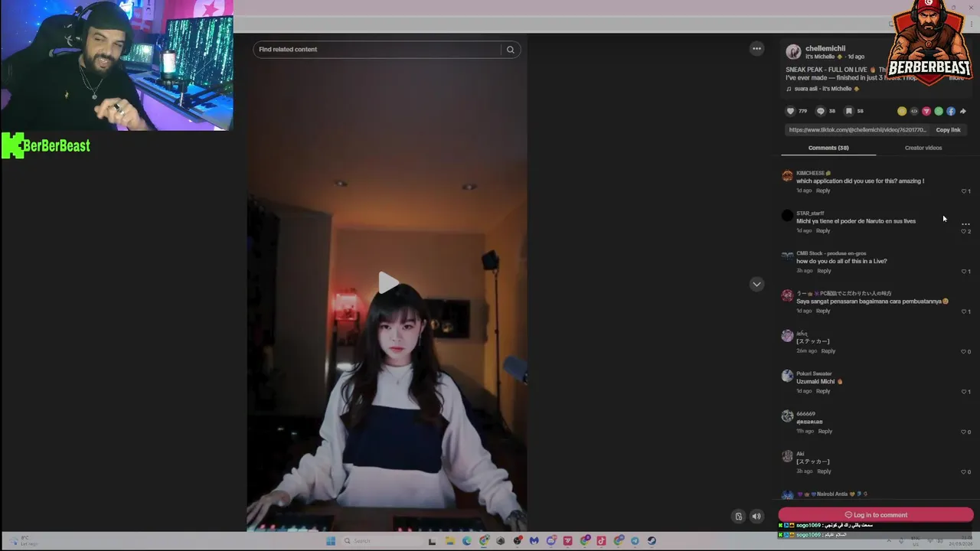
Task: Reply to CMB Stock's comment
Action: click(824, 271)
